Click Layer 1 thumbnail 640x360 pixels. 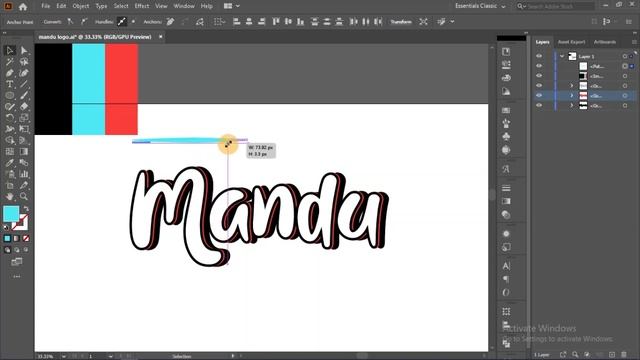pos(572,56)
